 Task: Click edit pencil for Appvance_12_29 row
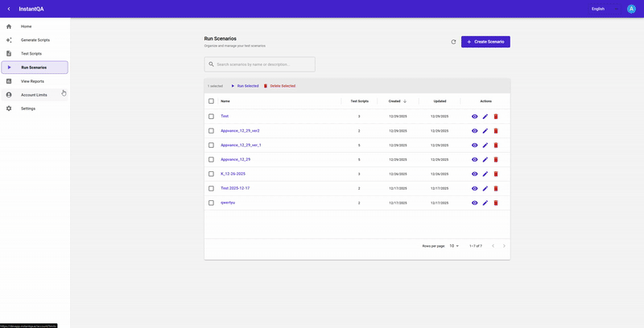point(485,160)
